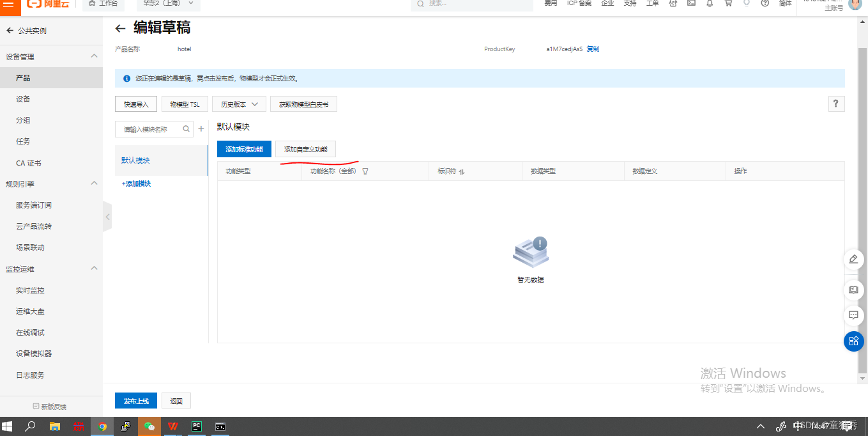Click 发布上线 button
Viewport: 868px width, 436px height.
coord(136,401)
